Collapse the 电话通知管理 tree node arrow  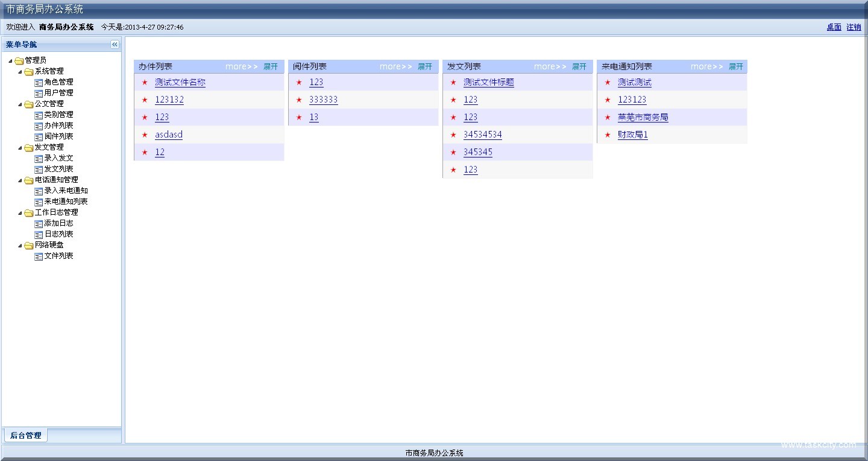[x=20, y=180]
